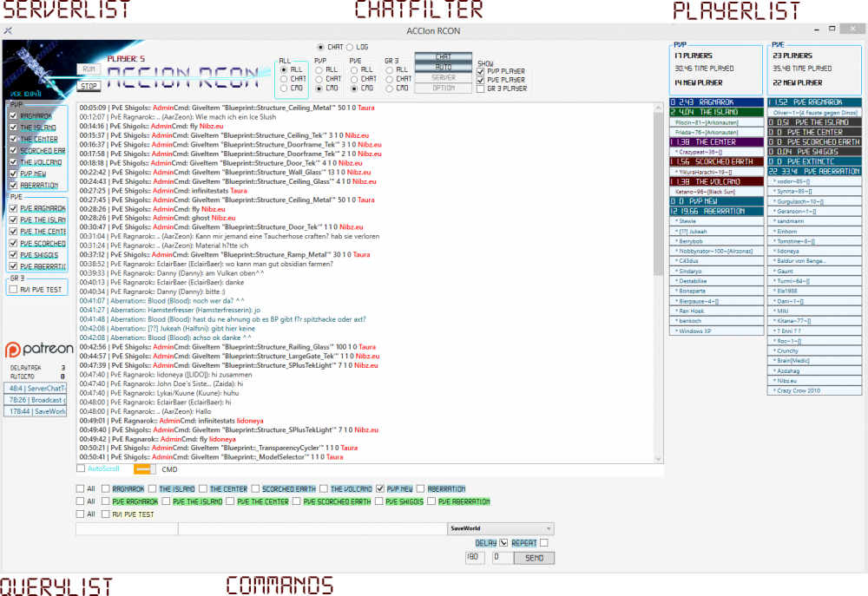
Task: Uncheck RAGNAROK in the PVP server list
Action: [13, 116]
